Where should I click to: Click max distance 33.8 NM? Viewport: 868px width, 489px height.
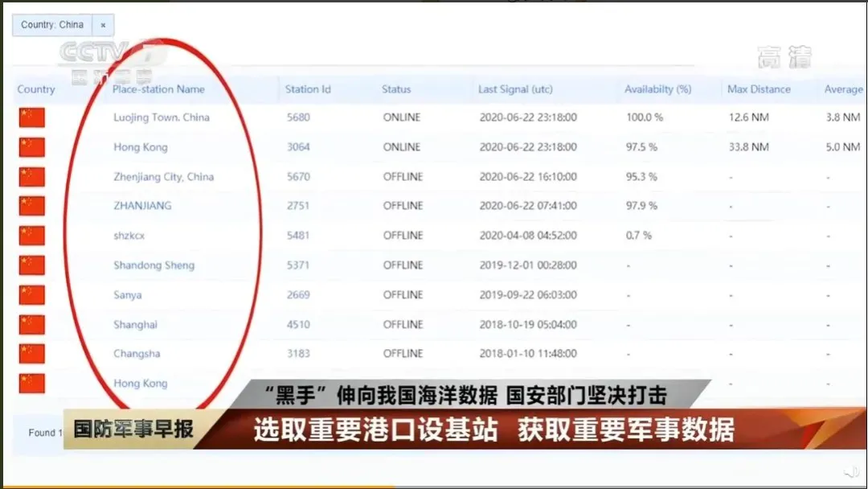pos(748,147)
